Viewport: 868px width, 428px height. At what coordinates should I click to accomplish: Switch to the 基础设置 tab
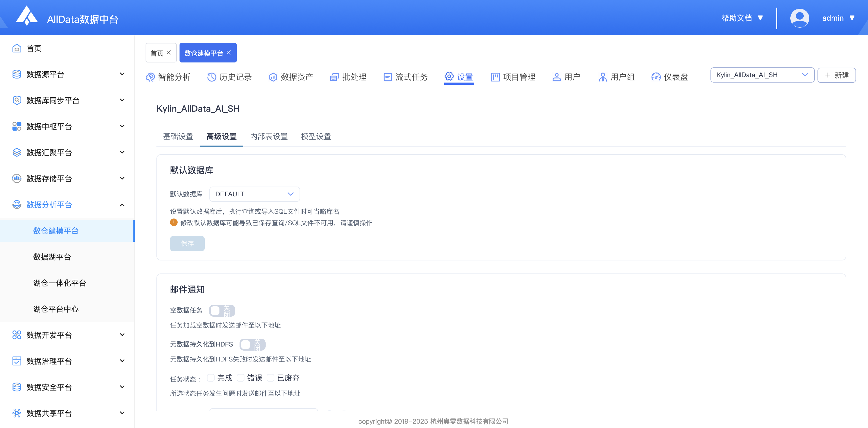(x=178, y=137)
